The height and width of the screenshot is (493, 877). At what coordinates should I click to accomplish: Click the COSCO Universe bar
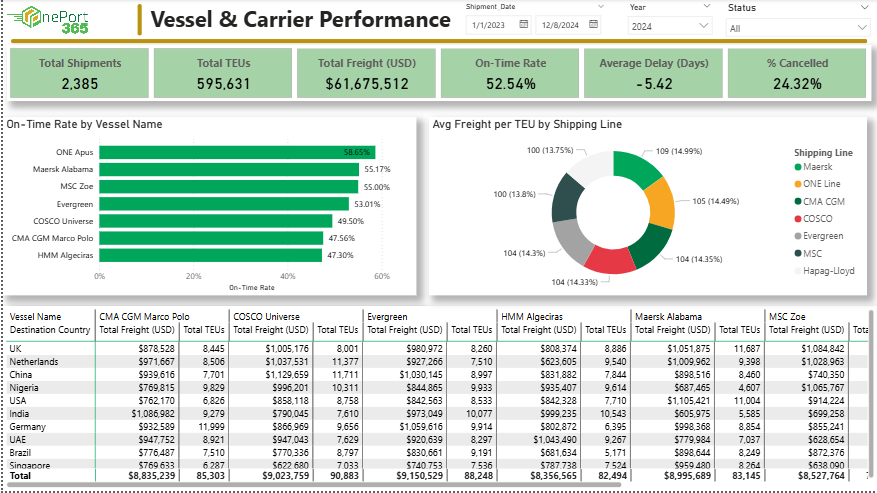point(216,221)
